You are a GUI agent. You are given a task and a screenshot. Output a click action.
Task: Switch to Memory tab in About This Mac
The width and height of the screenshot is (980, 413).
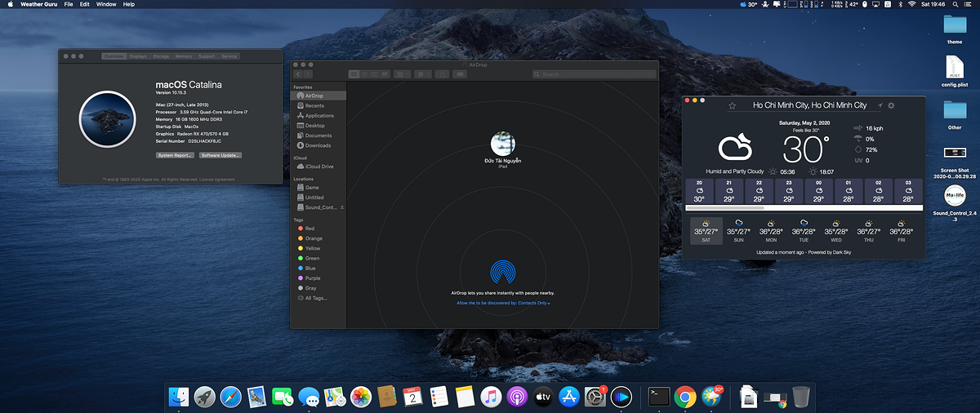pyautogui.click(x=184, y=56)
